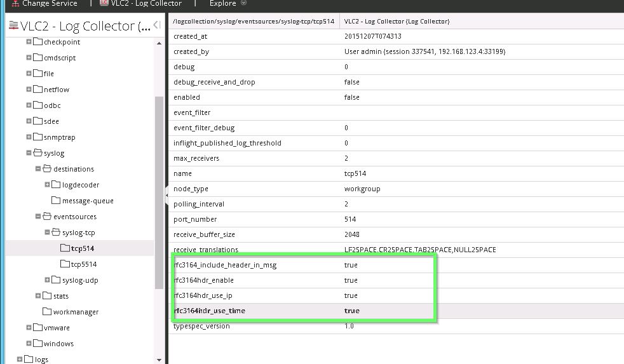Open the Change Service option
Screen dimensions: 624x364
(44, 4)
